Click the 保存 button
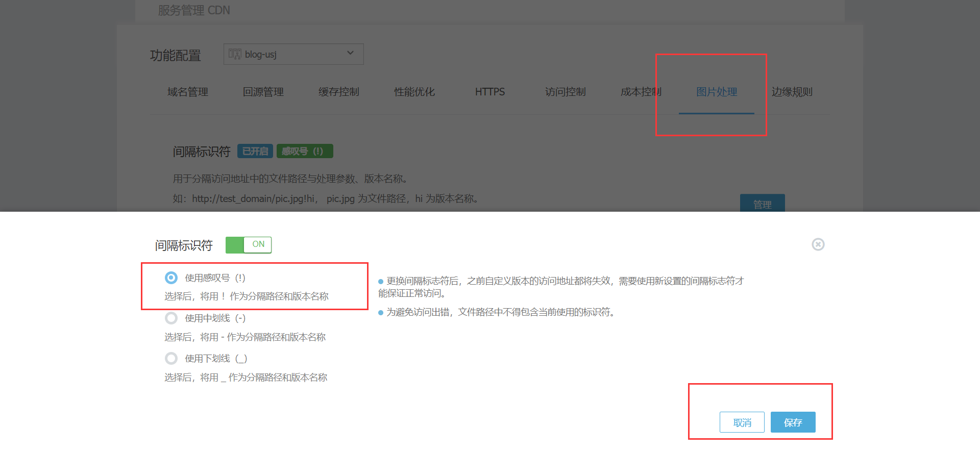 pyautogui.click(x=793, y=422)
